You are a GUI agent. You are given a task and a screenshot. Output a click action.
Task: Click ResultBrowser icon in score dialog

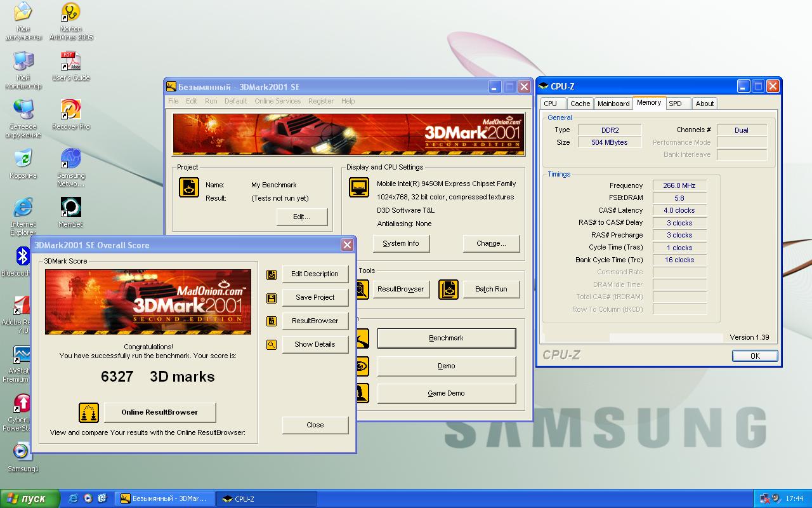(272, 321)
